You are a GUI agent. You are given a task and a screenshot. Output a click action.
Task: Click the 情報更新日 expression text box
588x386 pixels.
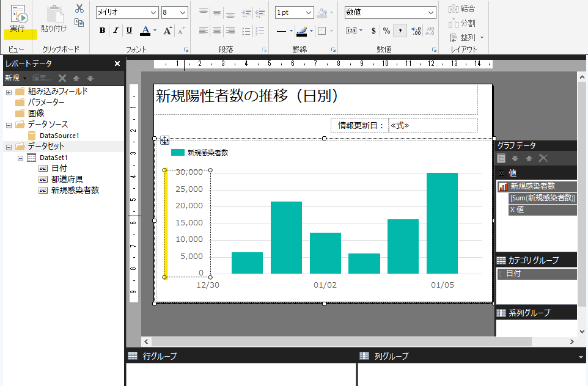pyautogui.click(x=433, y=125)
